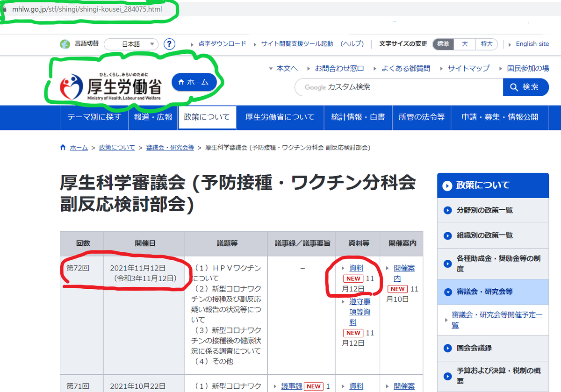Open 遵守事項等資料 link for 第72回

click(360, 312)
